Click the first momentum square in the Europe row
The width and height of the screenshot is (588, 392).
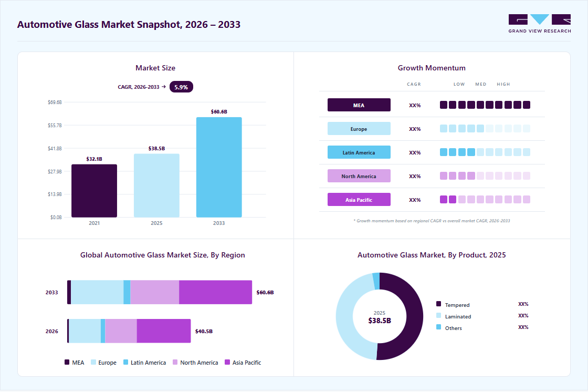tap(444, 128)
